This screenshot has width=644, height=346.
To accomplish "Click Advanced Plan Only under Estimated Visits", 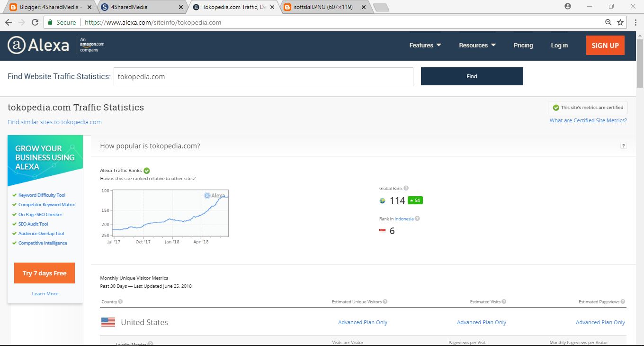I will click(x=482, y=322).
